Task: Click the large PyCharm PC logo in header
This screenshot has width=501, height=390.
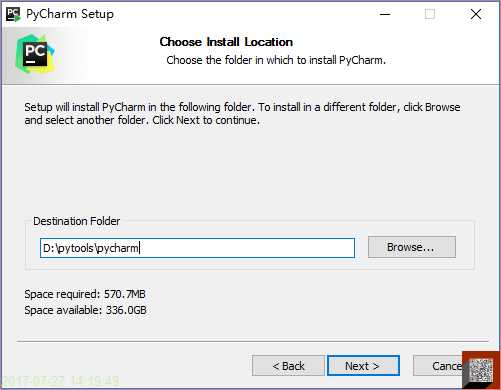Action: tap(35, 54)
